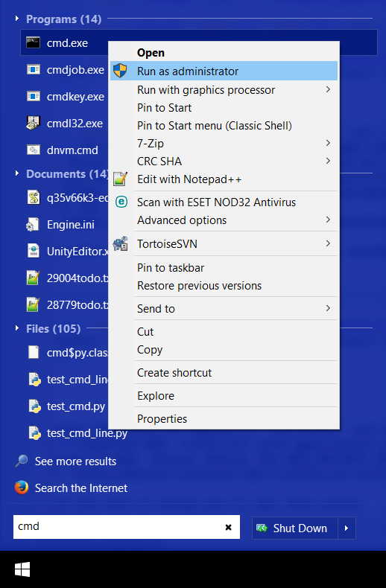Collapse the Files (105) group

[x=17, y=327]
